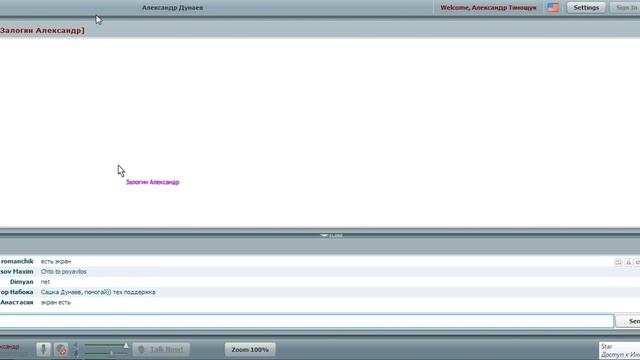Adjust the upper speaker volume slider
The height and width of the screenshot is (360, 640).
[106, 345]
